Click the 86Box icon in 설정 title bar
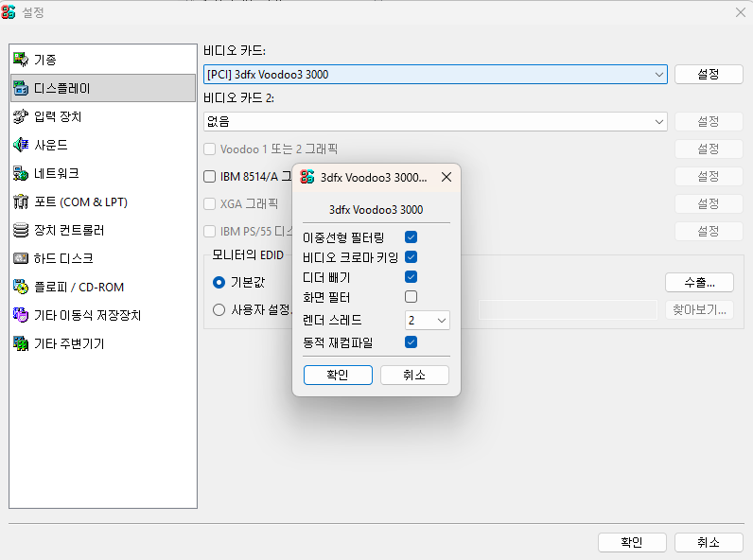The width and height of the screenshot is (753, 560). [x=9, y=12]
